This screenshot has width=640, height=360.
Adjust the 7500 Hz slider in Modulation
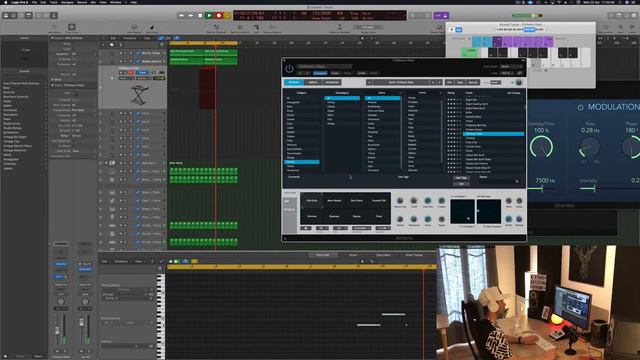click(542, 188)
